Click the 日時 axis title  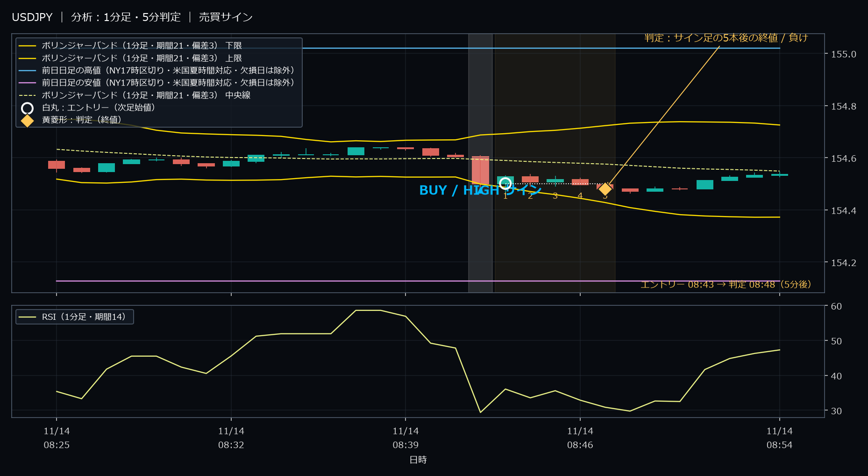point(418,460)
